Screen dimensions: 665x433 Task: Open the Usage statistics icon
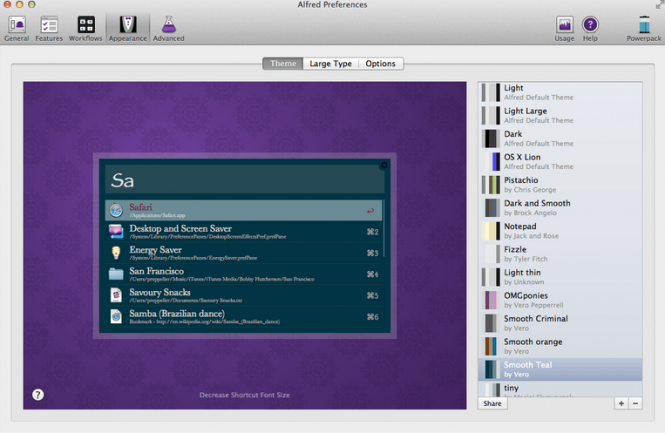pos(564,29)
